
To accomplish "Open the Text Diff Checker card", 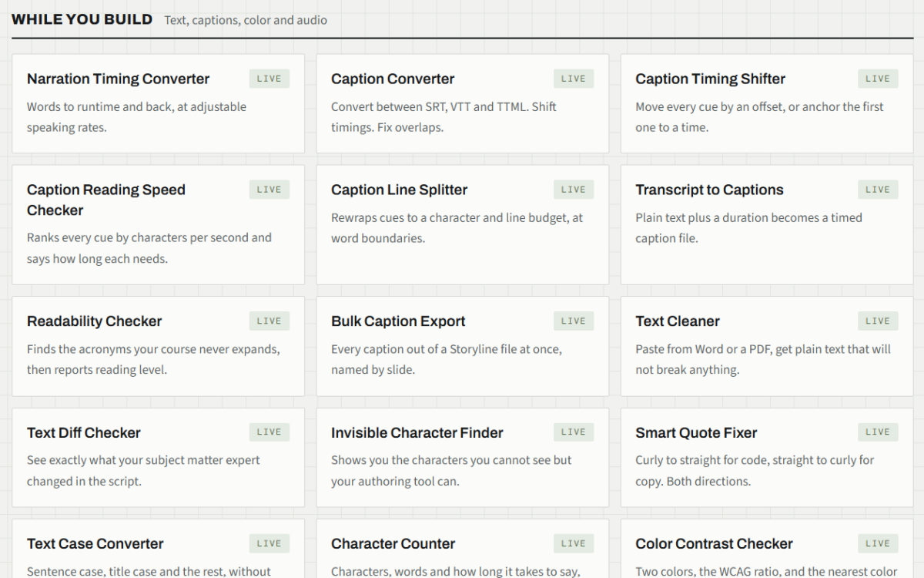I will [158, 457].
